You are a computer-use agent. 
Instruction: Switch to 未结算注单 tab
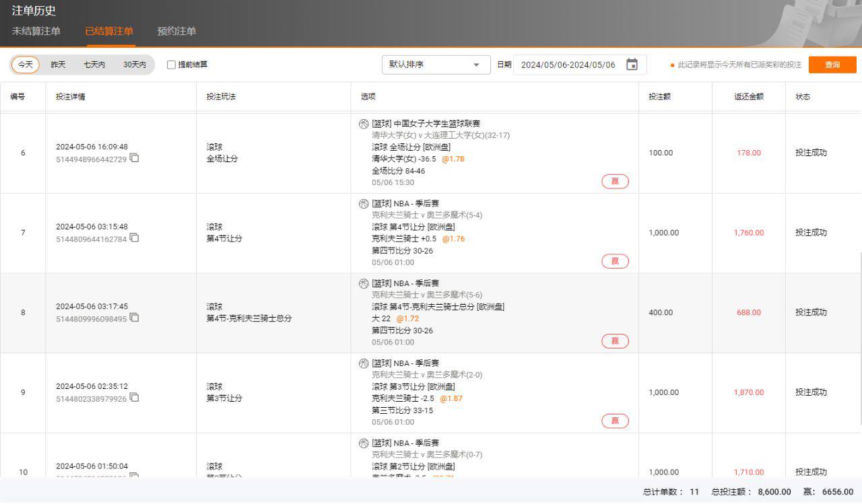pos(36,31)
